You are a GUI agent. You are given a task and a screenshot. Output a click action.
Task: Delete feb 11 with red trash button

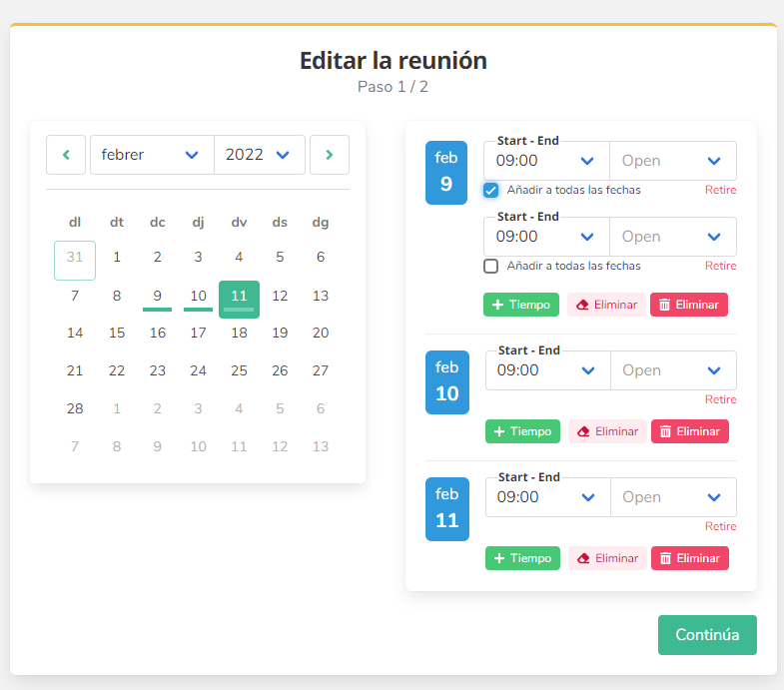pos(689,558)
